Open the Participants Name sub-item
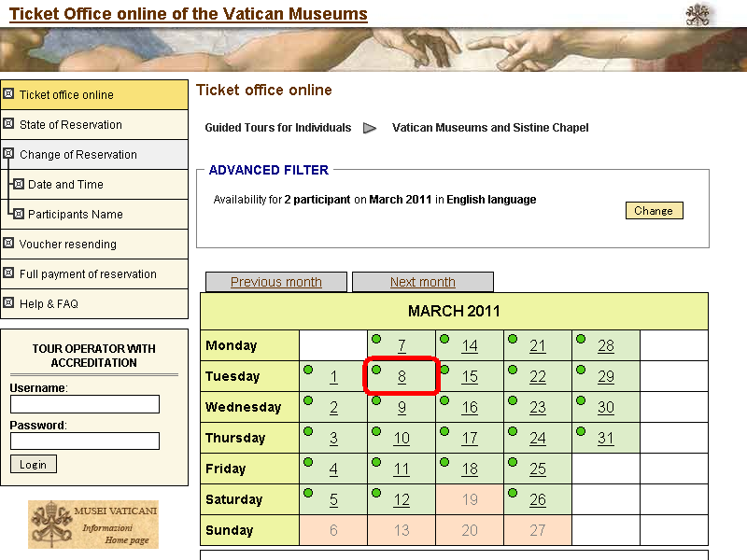This screenshot has height=560, width=747. pos(75,215)
